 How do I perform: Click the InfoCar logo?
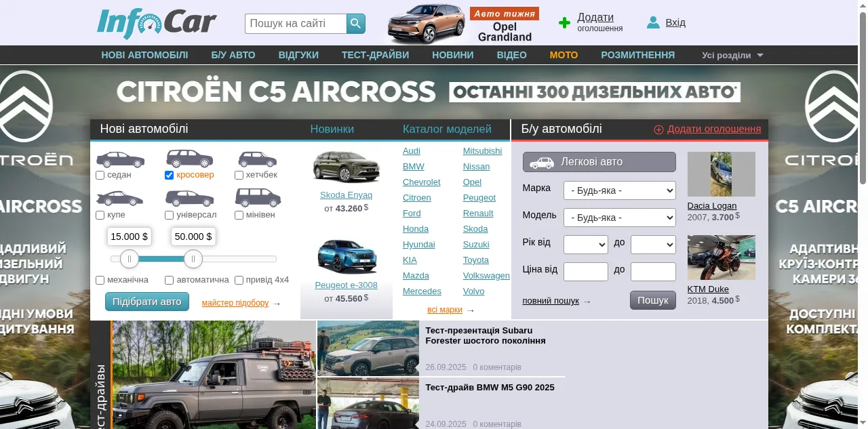pos(157,24)
